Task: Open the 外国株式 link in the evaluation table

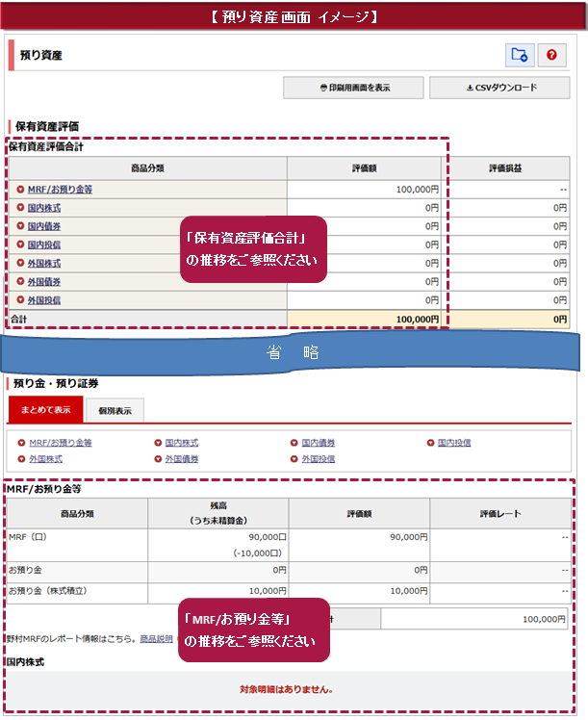Action: tap(44, 263)
